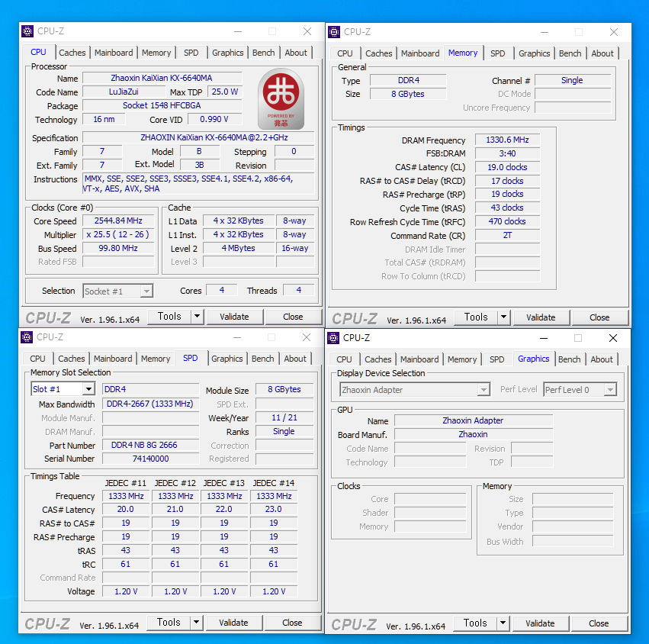Click the CPU-Z app icon in SPD window title bar
The width and height of the screenshot is (649, 644).
click(x=27, y=337)
